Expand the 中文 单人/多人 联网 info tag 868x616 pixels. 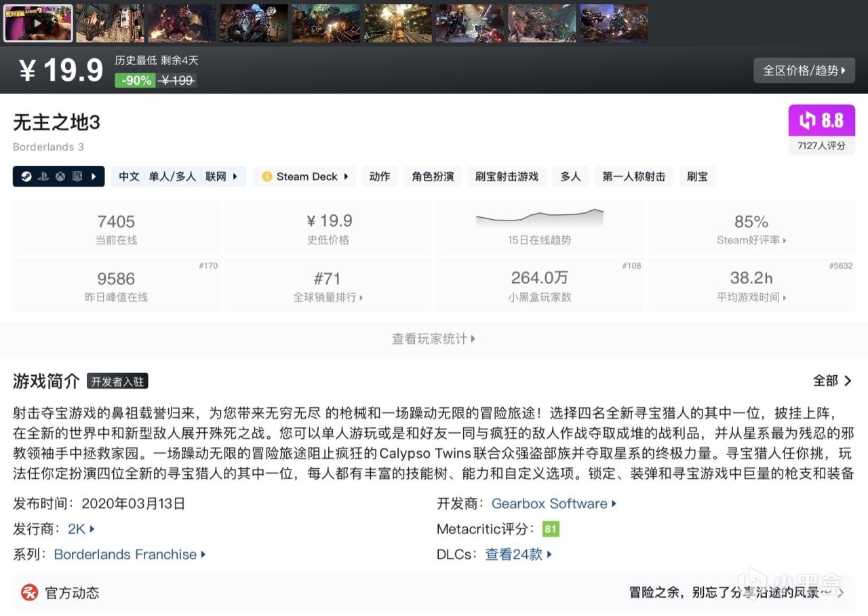[x=178, y=176]
